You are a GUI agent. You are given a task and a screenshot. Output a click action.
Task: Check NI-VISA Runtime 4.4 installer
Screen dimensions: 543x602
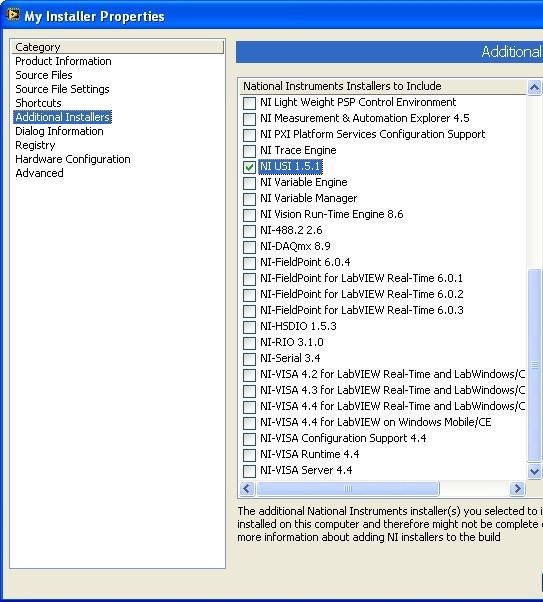249,455
